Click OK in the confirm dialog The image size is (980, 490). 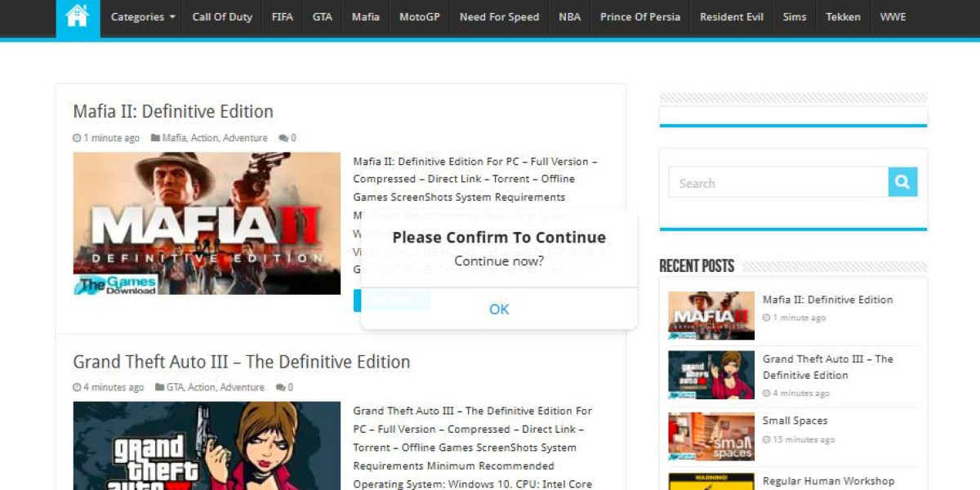pos(499,309)
